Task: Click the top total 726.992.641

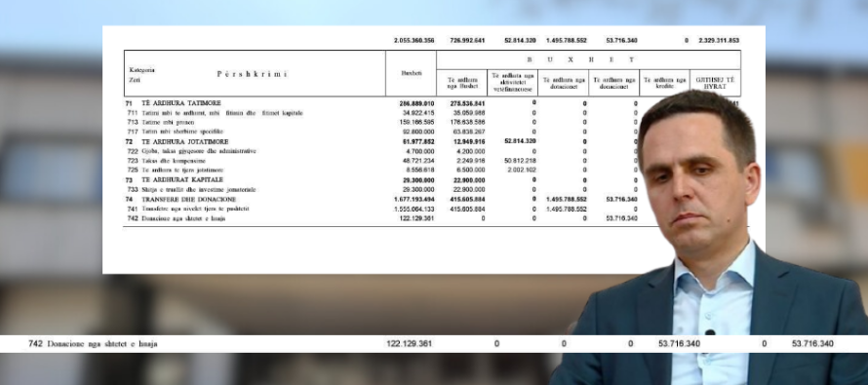Action: (467, 40)
